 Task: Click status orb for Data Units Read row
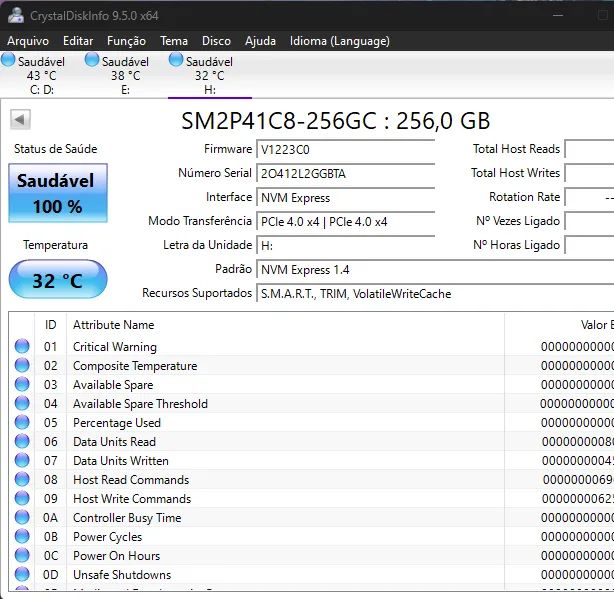[x=22, y=441]
